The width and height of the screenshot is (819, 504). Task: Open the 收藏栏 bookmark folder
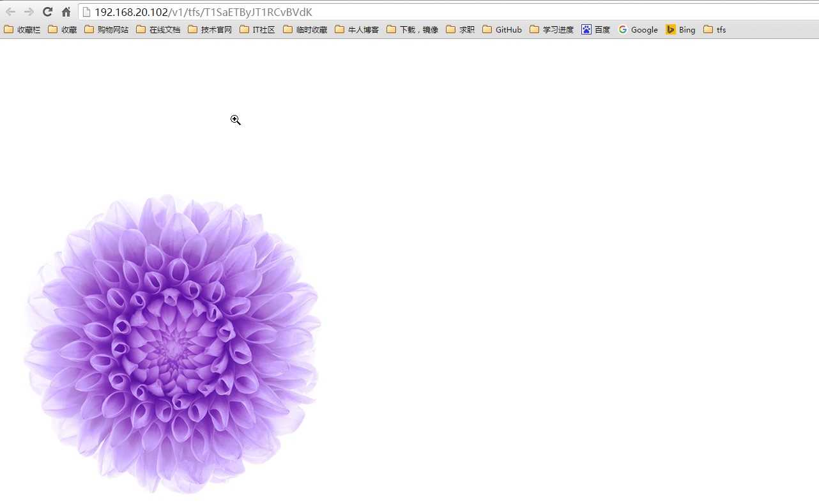[22, 29]
